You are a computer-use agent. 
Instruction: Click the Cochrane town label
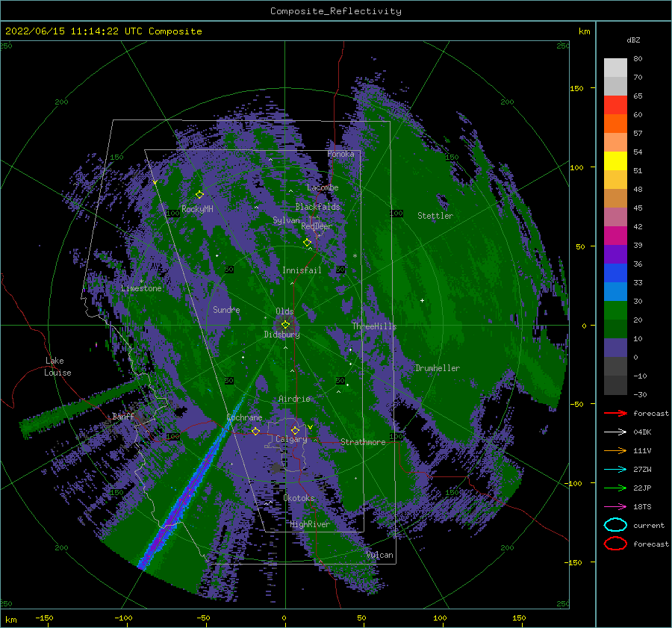coord(244,417)
